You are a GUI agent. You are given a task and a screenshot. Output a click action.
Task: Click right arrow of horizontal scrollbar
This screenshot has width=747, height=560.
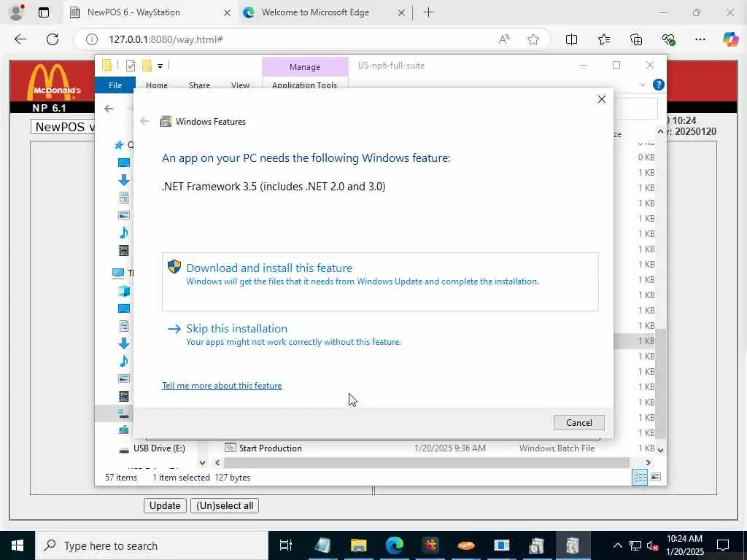648,462
